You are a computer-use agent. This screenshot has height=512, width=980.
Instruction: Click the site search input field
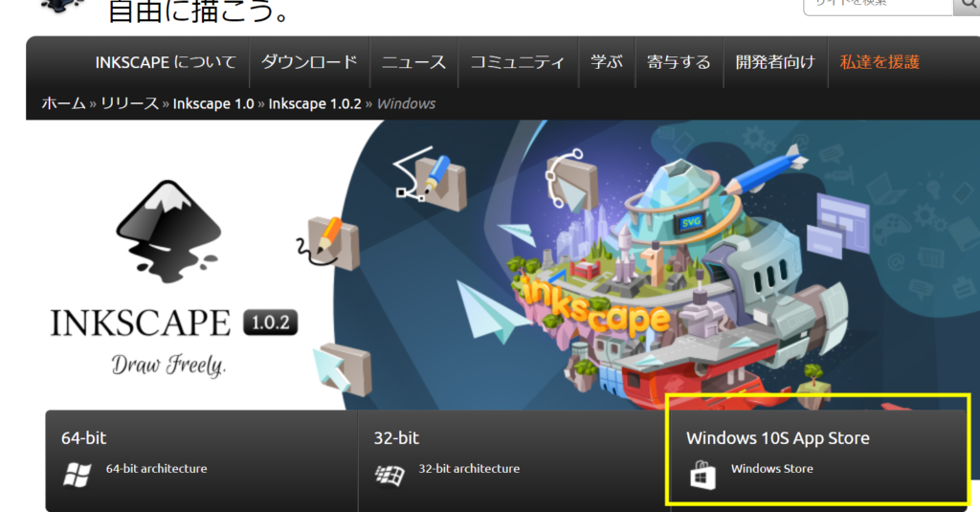point(878,5)
